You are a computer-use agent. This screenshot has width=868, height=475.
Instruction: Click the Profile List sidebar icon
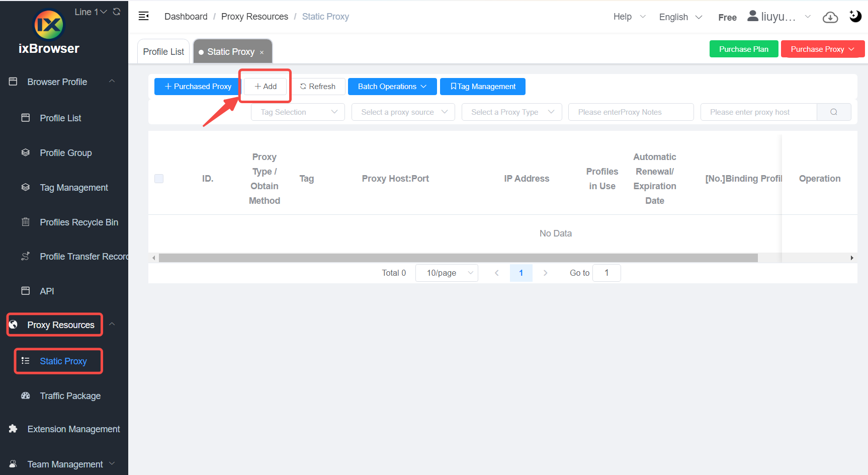coord(26,118)
